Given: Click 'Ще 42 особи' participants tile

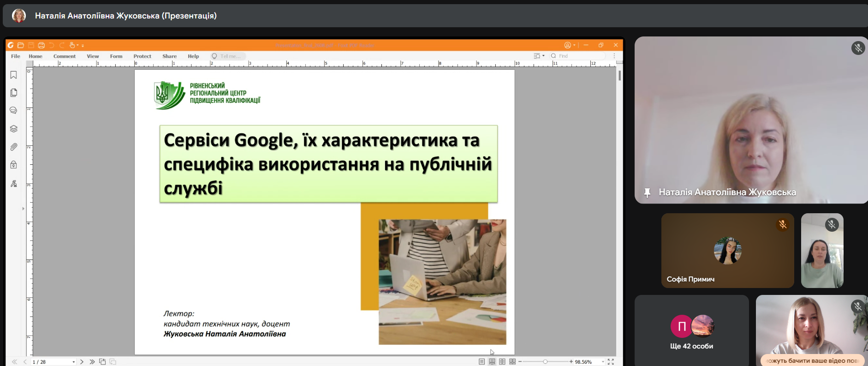Looking at the screenshot, I should [691, 331].
